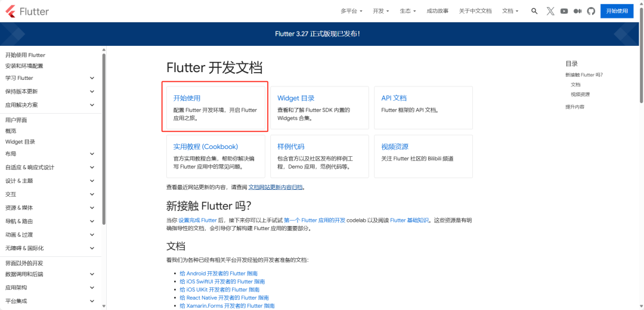Screen dimensions: 644x310
Task: Expand 自适应 & 响应式设计 sidebar section
Action: coord(50,167)
